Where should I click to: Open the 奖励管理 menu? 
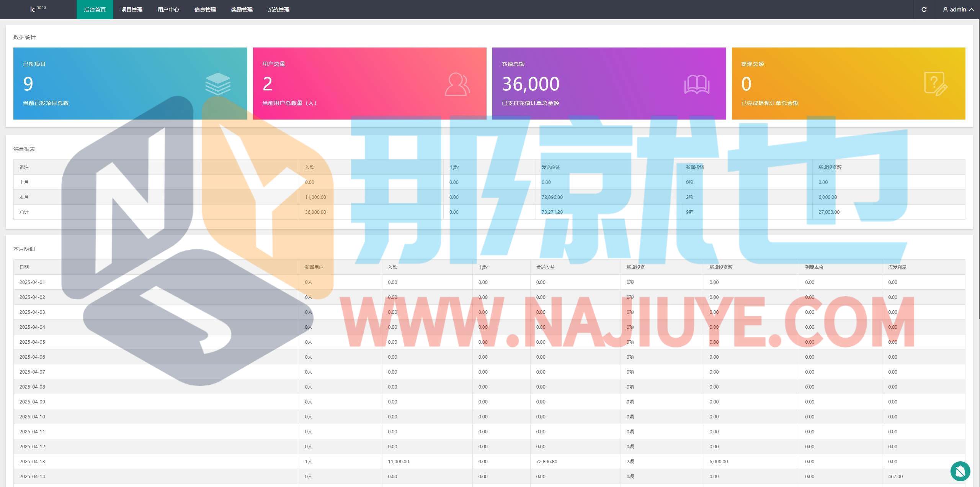242,10
